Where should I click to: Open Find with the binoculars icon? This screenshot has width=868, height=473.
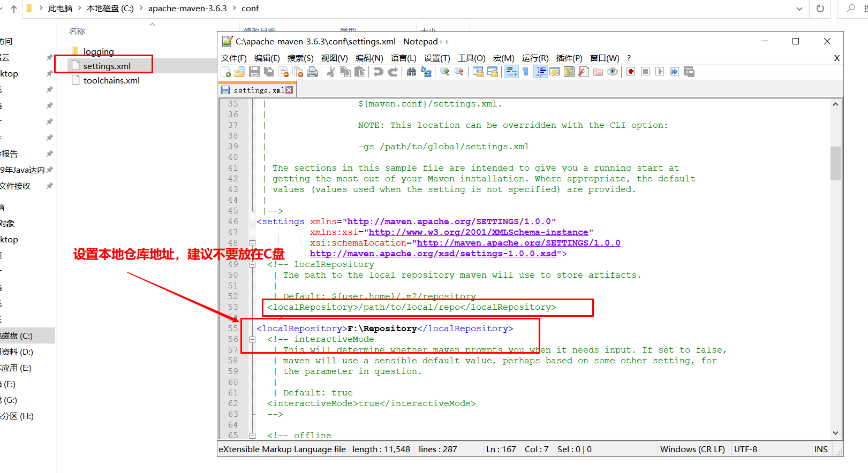coord(411,72)
